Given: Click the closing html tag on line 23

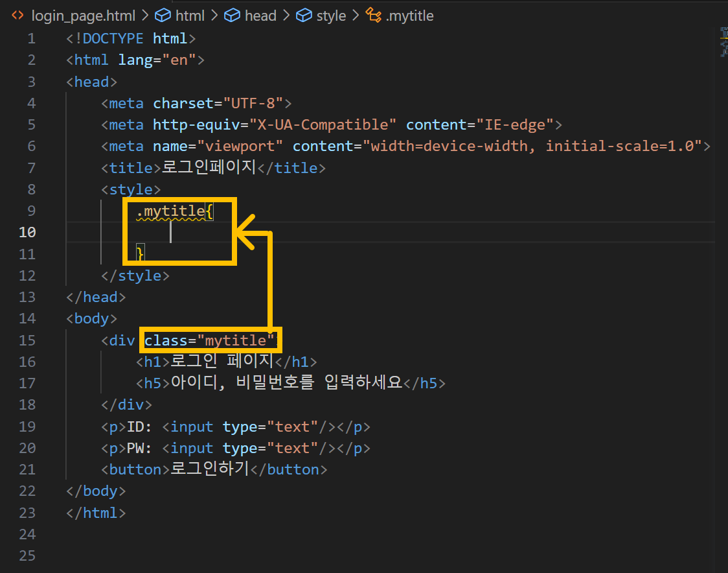Looking at the screenshot, I should pyautogui.click(x=96, y=513).
